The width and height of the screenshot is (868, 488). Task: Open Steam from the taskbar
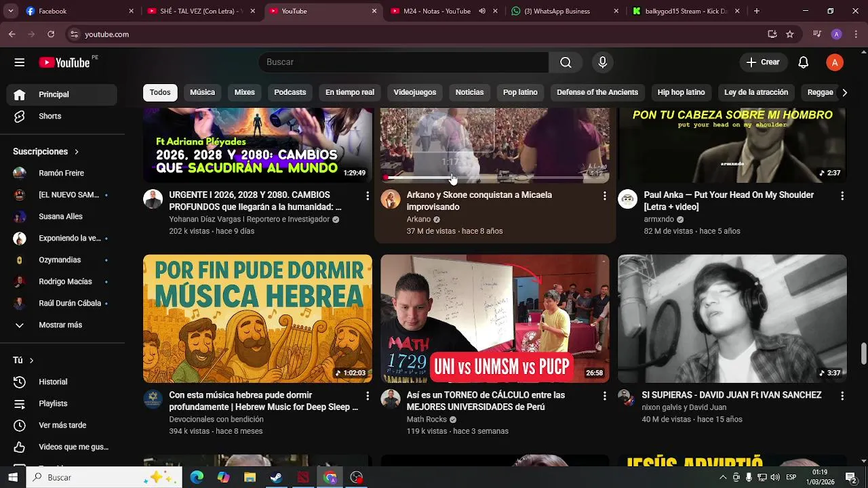277,477
